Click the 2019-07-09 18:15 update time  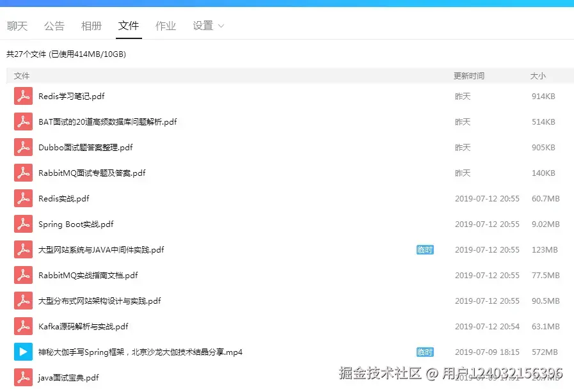pos(487,352)
